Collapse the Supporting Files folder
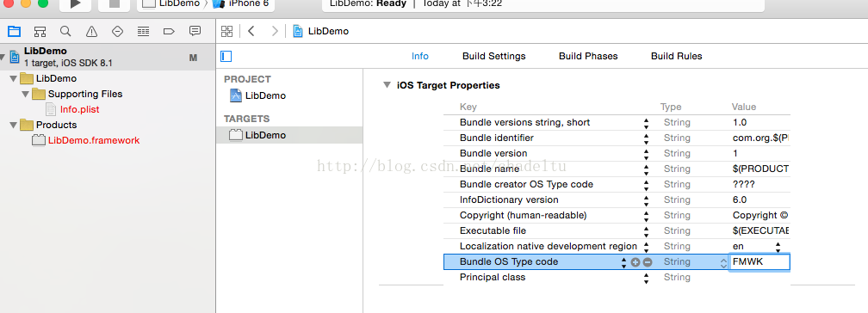Viewport: 868px width, 313px height. click(x=26, y=94)
